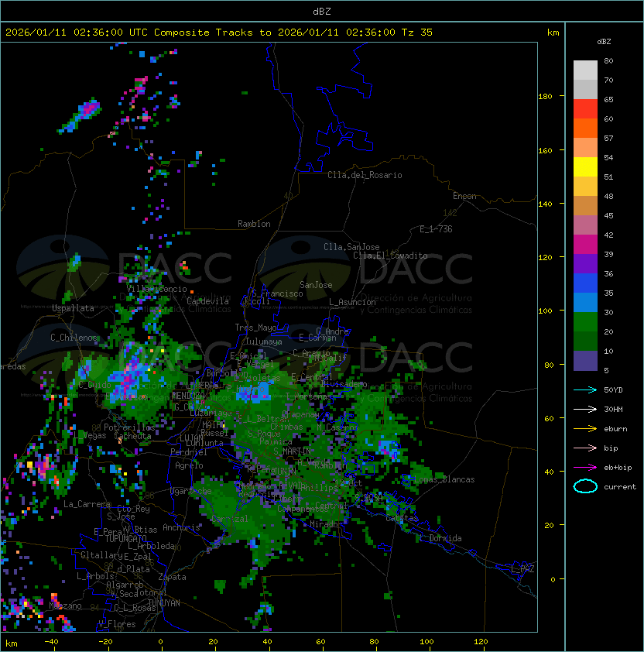644x652 pixels.
Task: Pick the red swatch in dBZ color scale
Action: pyautogui.click(x=585, y=108)
